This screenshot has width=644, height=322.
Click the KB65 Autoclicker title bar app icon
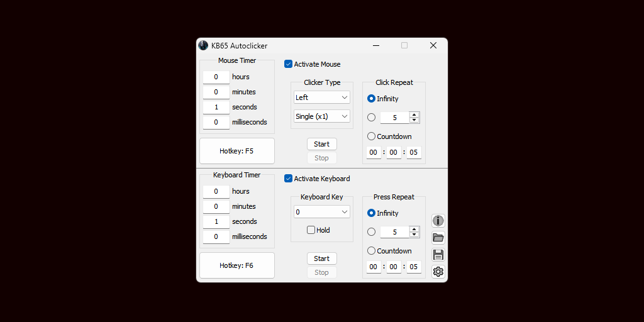(203, 45)
